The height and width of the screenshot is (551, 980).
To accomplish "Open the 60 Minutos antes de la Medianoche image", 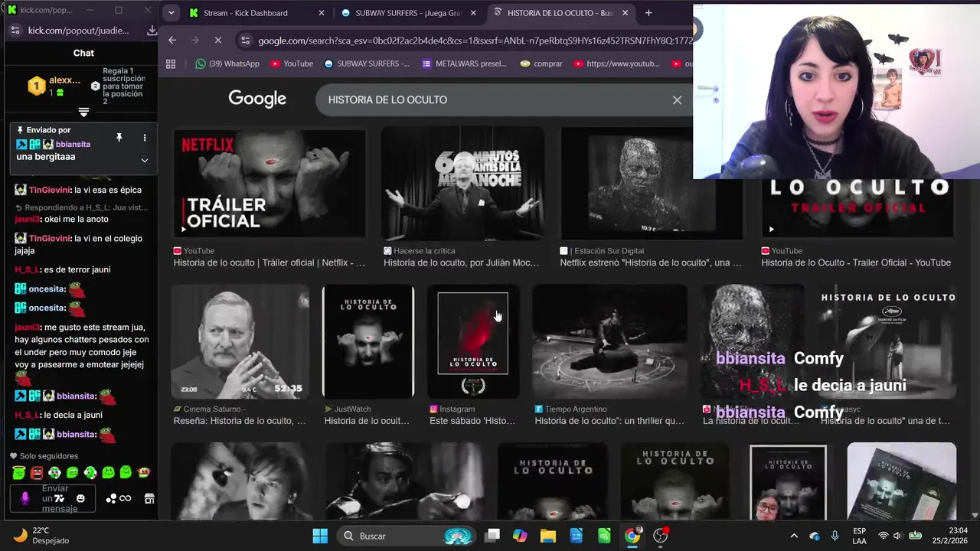I will pyautogui.click(x=462, y=183).
